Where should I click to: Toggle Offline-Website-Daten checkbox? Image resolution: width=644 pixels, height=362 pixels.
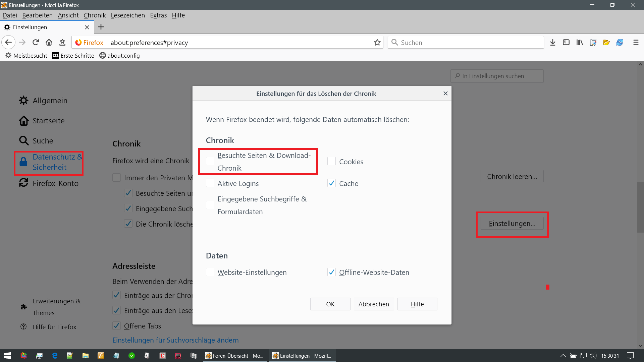pyautogui.click(x=331, y=272)
